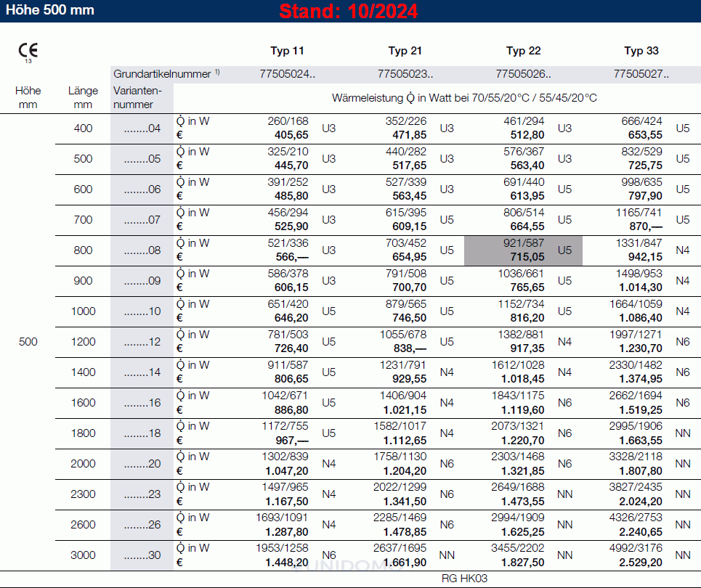Select the Typ 21 column header
Image resolution: width=701 pixels, height=588 pixels.
pos(405,51)
